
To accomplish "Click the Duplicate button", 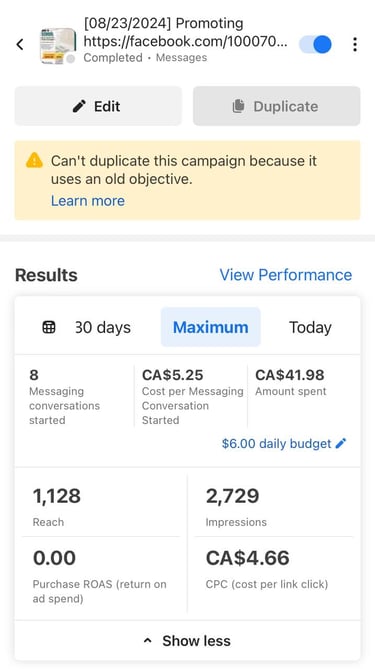I will 276,106.
